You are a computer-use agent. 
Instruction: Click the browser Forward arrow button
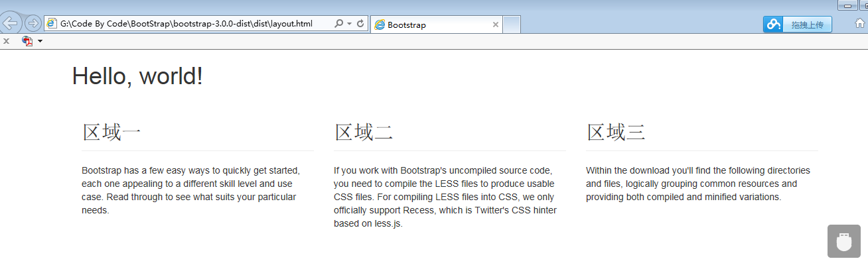32,23
